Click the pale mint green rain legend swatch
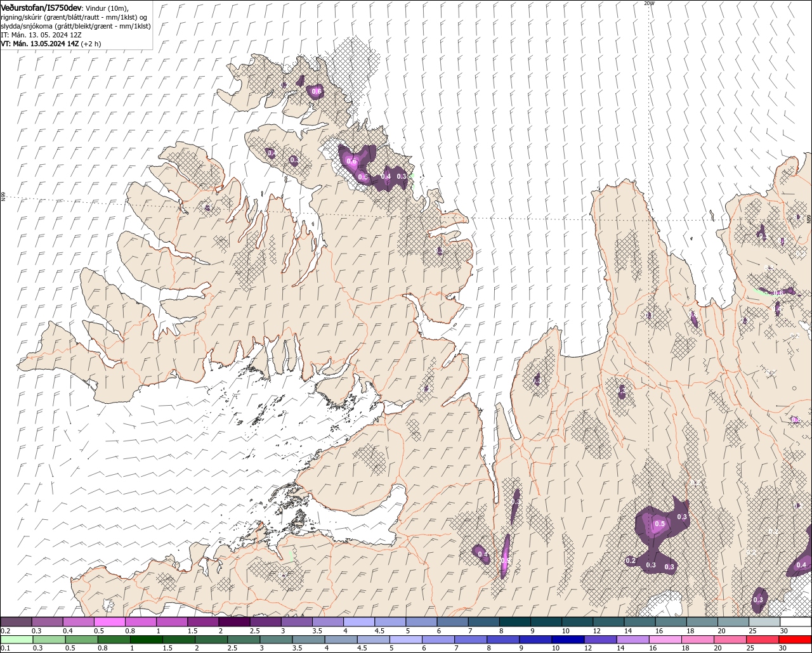The height and width of the screenshot is (653, 812). 16,640
